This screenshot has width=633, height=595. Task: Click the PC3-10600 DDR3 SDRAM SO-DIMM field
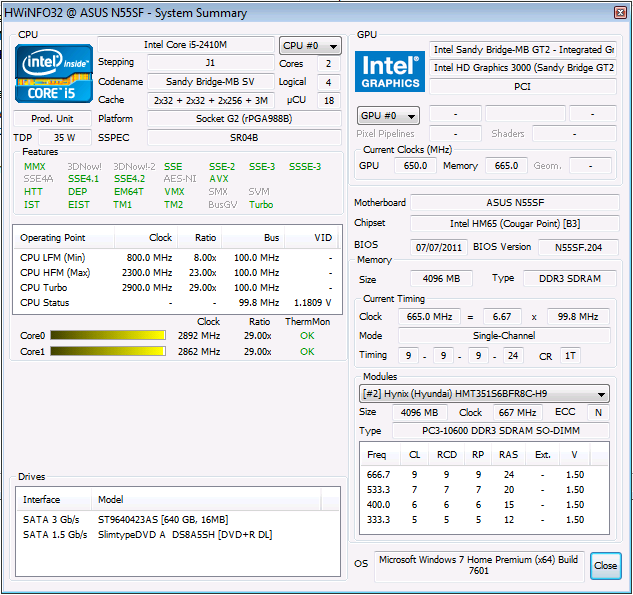pyautogui.click(x=501, y=430)
